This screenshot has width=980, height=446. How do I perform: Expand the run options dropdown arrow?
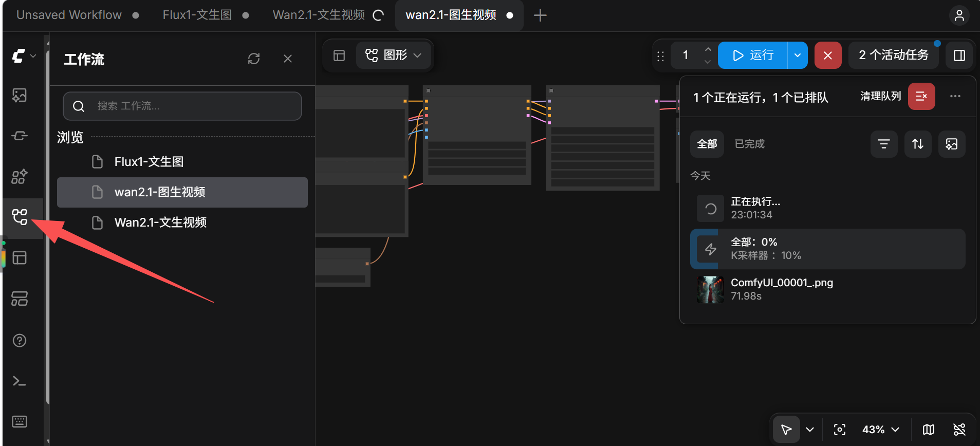tap(798, 55)
